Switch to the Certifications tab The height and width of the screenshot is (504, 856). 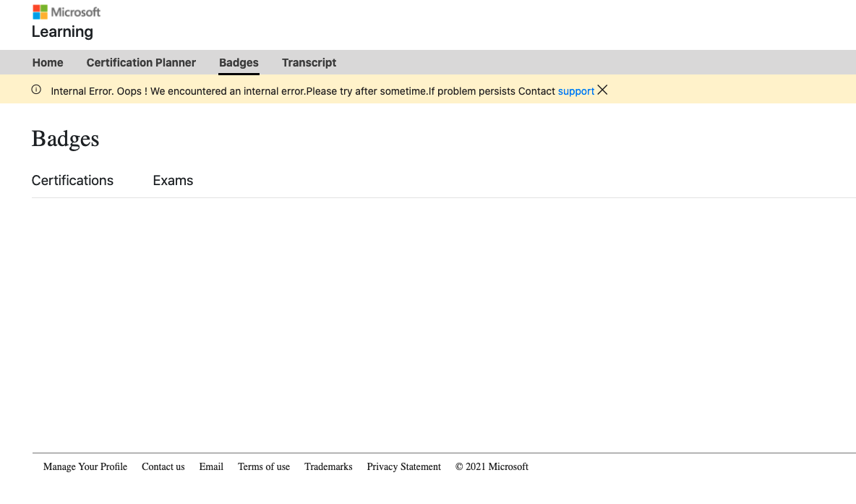[72, 181]
